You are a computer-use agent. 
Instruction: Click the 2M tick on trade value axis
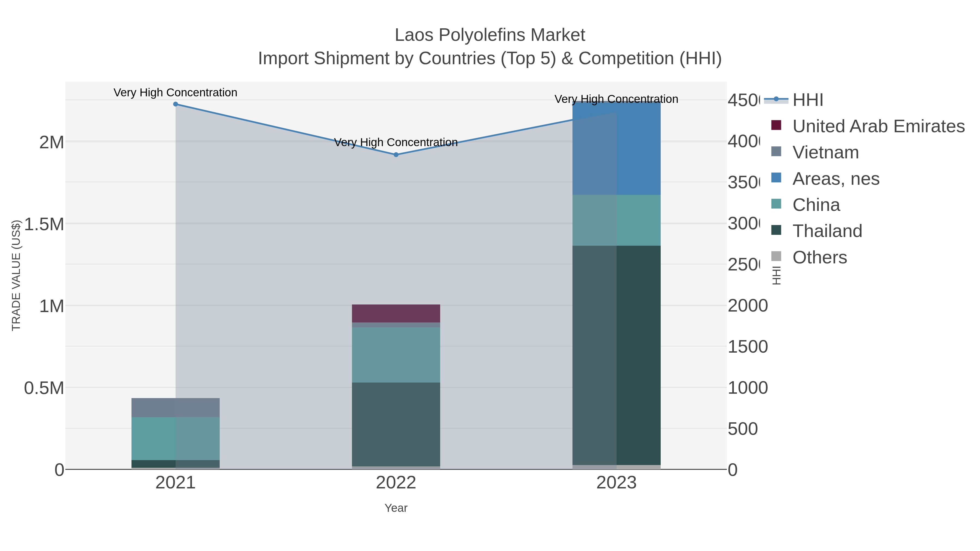coord(52,143)
